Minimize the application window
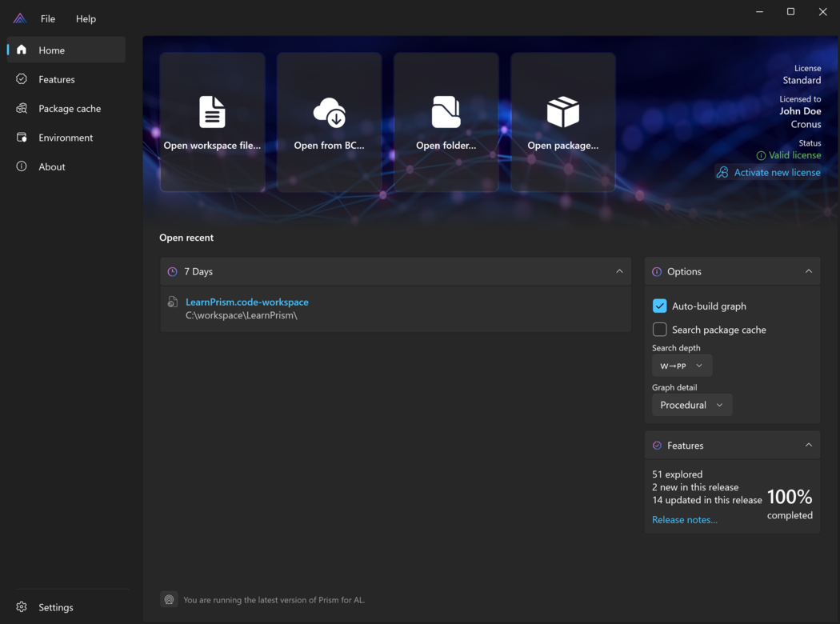 (759, 12)
